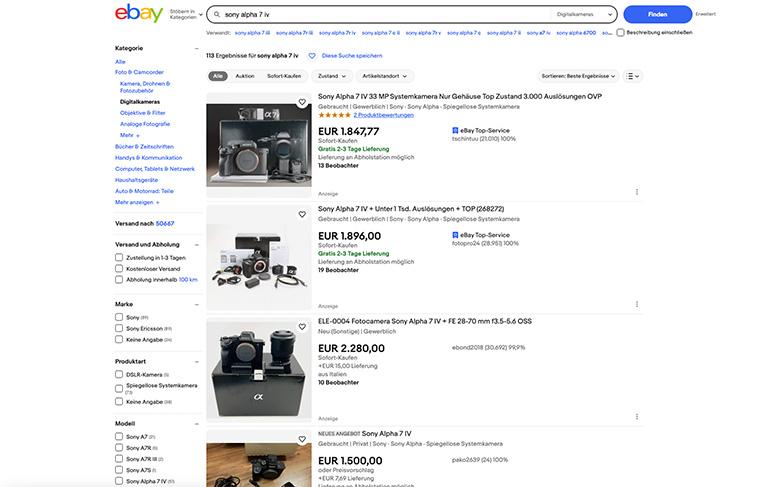Image resolution: width=770 pixels, height=487 pixels.
Task: Watch the ELE-0004 Fotocamera listing via heart
Action: (x=302, y=327)
